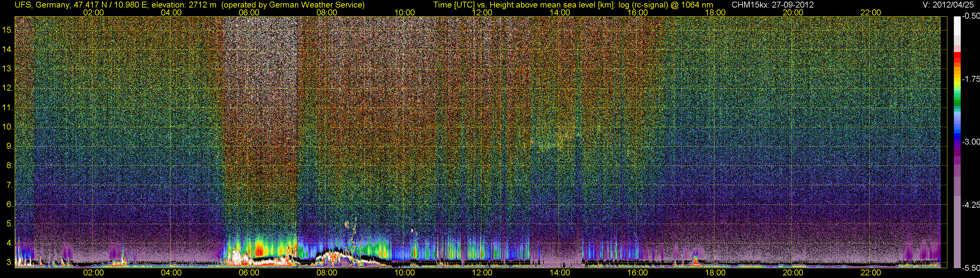This screenshot has width=980, height=278.
Task: Click the "5." km height axis label
Action: click(x=10, y=224)
